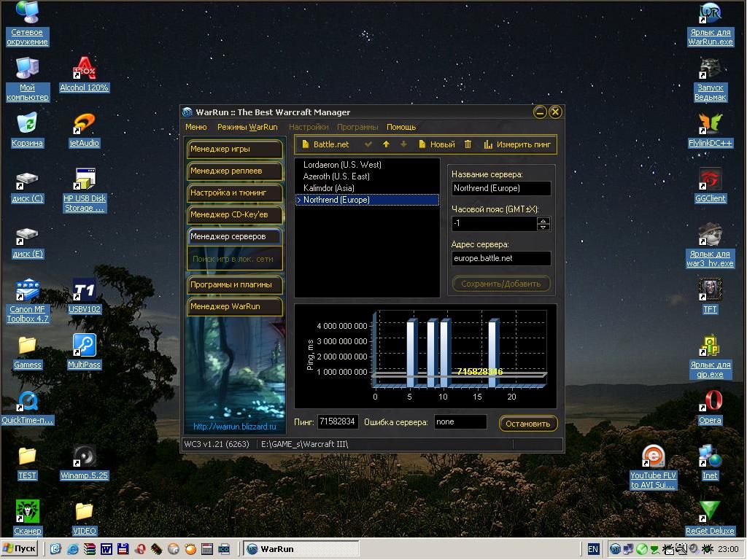Open ReGet Deluxe desktop icon

710,518
